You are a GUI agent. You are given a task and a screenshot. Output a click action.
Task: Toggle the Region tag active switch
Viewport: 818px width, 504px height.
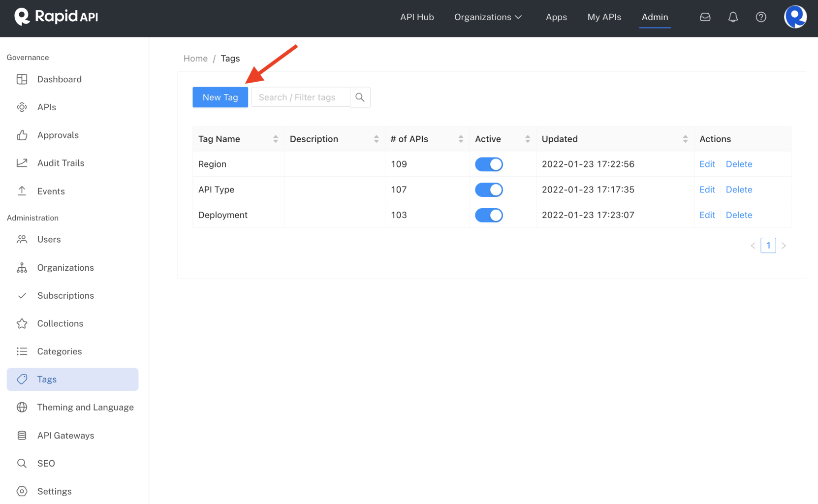(489, 164)
